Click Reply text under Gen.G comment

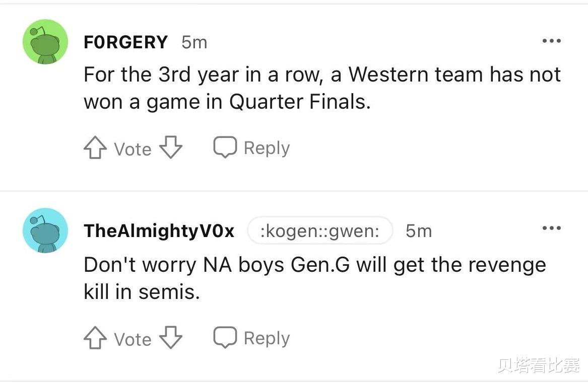click(267, 338)
